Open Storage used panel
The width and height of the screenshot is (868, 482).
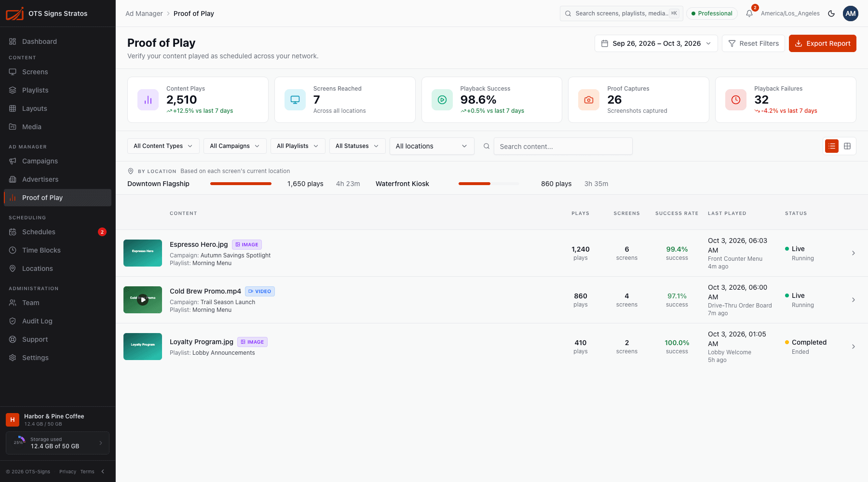pos(58,443)
